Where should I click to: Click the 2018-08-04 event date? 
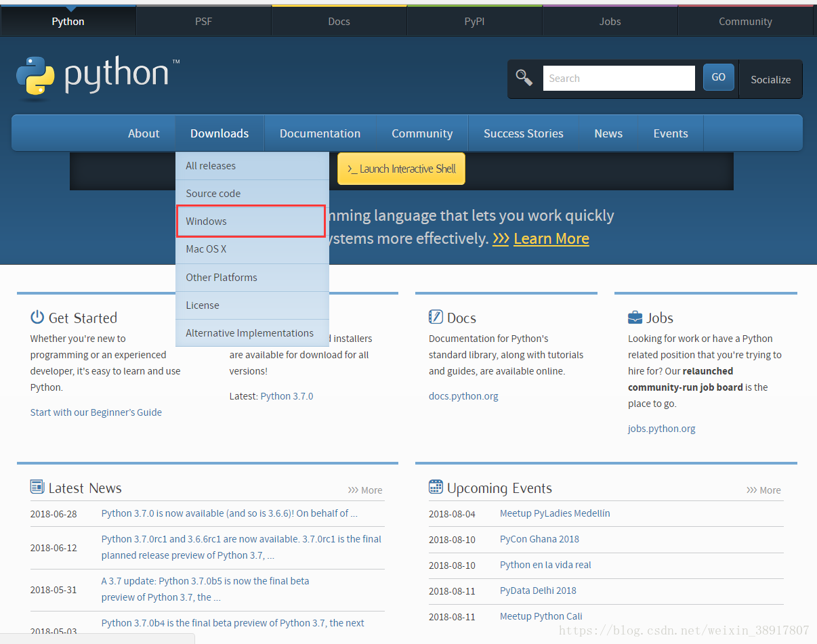point(452,514)
